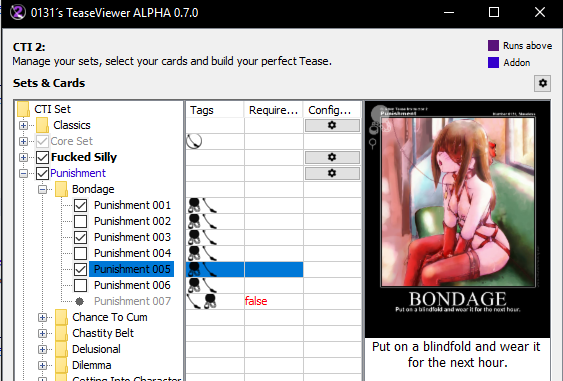
Task: Open config gear for Punishment set row
Action: click(332, 173)
